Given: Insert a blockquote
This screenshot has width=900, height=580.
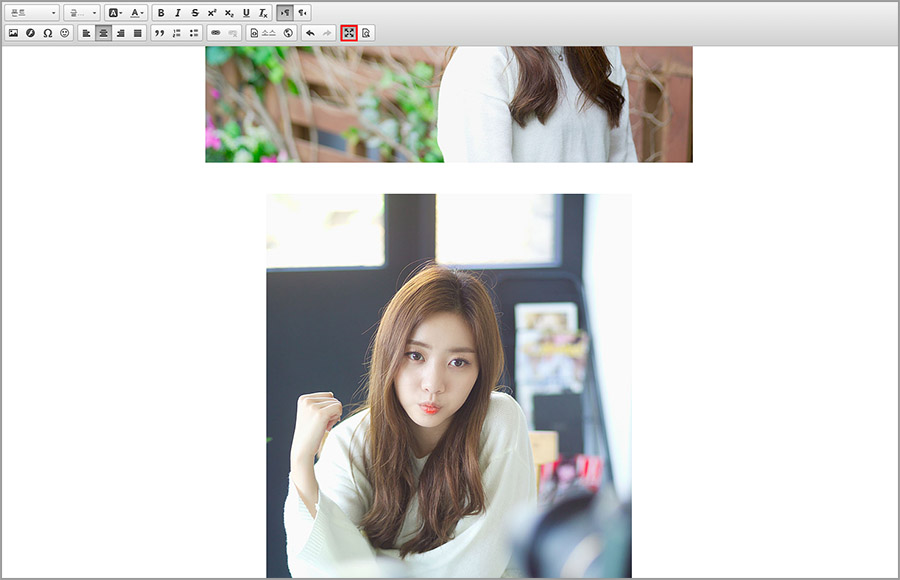Looking at the screenshot, I should (x=159, y=33).
